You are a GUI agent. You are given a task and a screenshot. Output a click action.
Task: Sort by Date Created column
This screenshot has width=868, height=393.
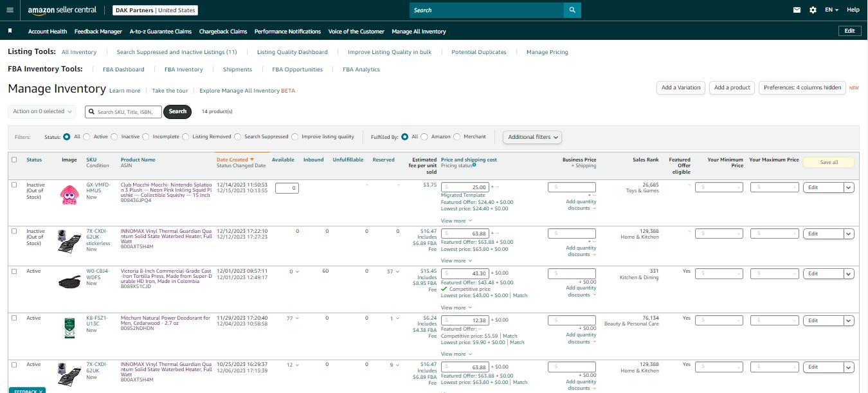click(x=235, y=160)
